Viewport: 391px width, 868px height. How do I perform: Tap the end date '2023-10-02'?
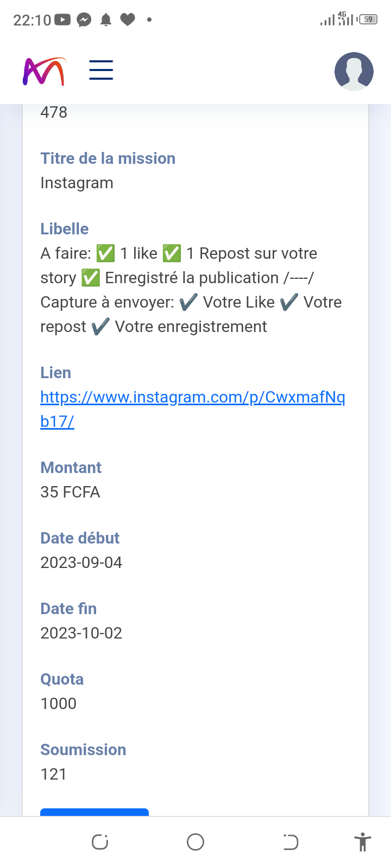81,633
